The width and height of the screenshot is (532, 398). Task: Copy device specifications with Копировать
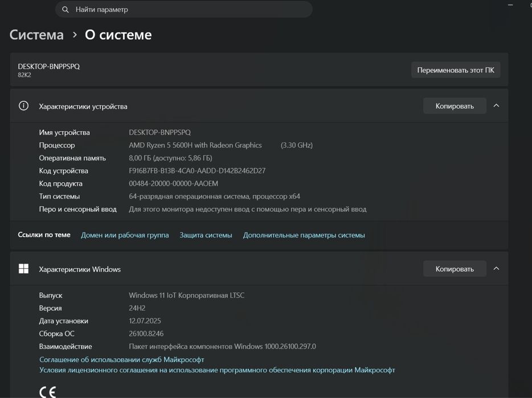(455, 106)
